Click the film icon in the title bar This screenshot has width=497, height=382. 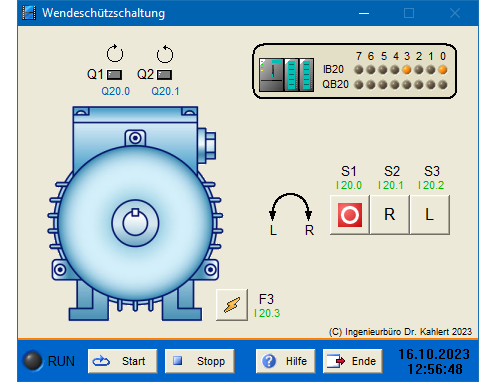click(x=29, y=13)
